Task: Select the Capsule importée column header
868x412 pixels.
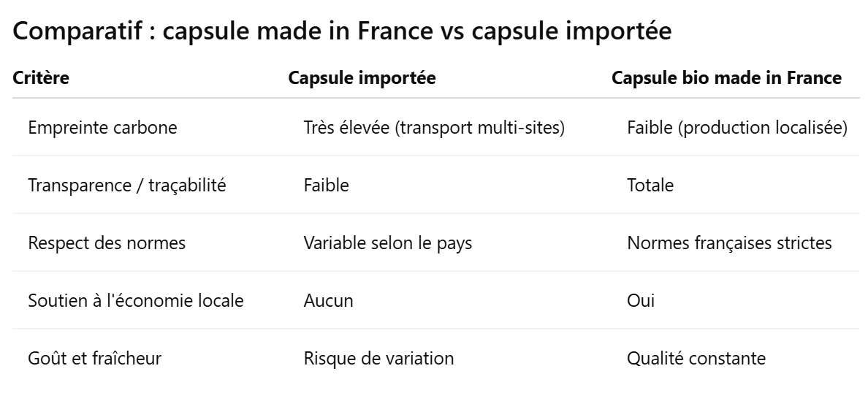Action: [x=362, y=77]
